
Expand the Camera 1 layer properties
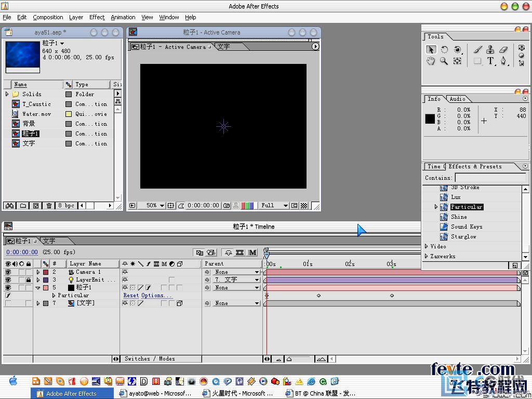tap(38, 272)
